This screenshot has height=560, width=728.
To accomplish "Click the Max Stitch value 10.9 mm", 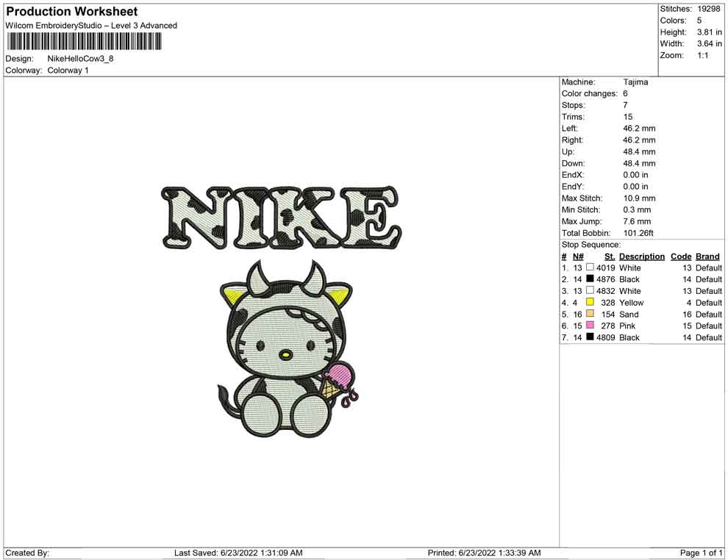I will tap(639, 198).
